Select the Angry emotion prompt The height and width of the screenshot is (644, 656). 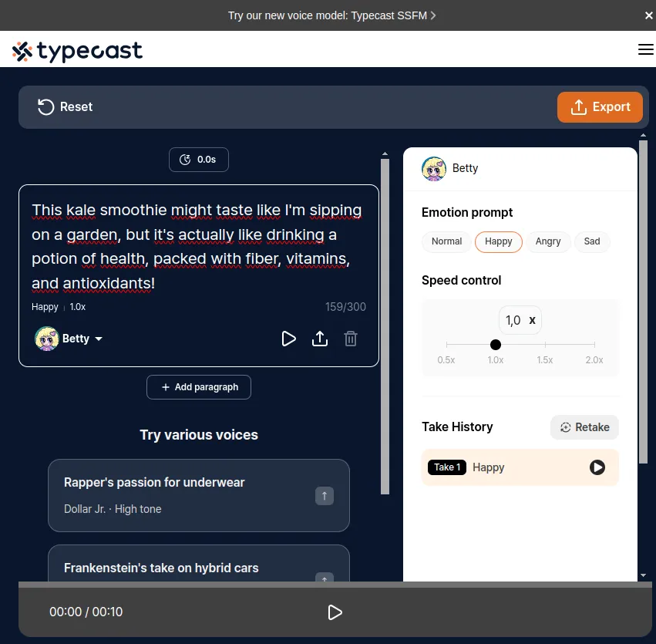click(x=547, y=241)
